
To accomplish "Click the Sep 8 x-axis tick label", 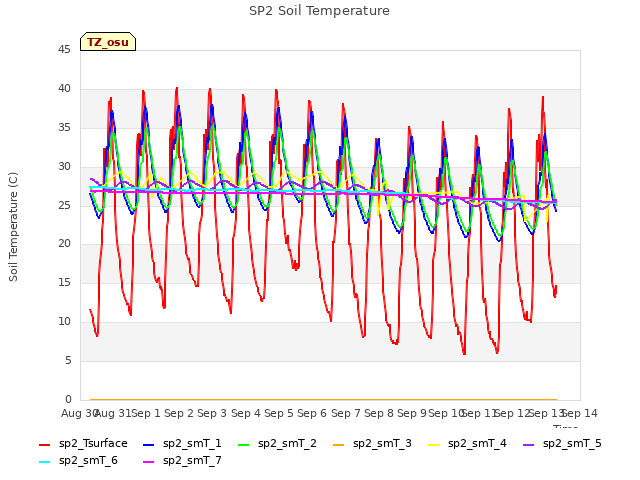I will [379, 413].
